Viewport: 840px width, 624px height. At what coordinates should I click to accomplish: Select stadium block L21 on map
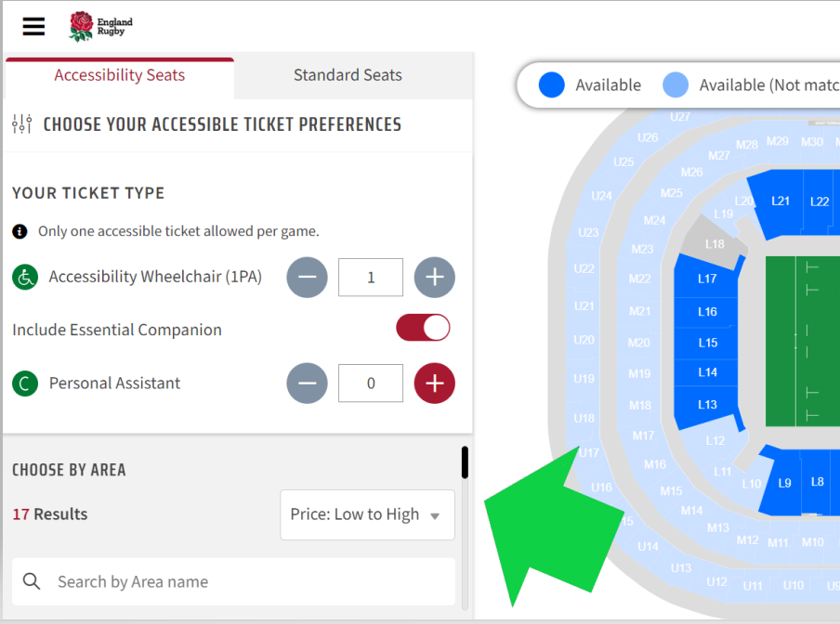pos(780,201)
